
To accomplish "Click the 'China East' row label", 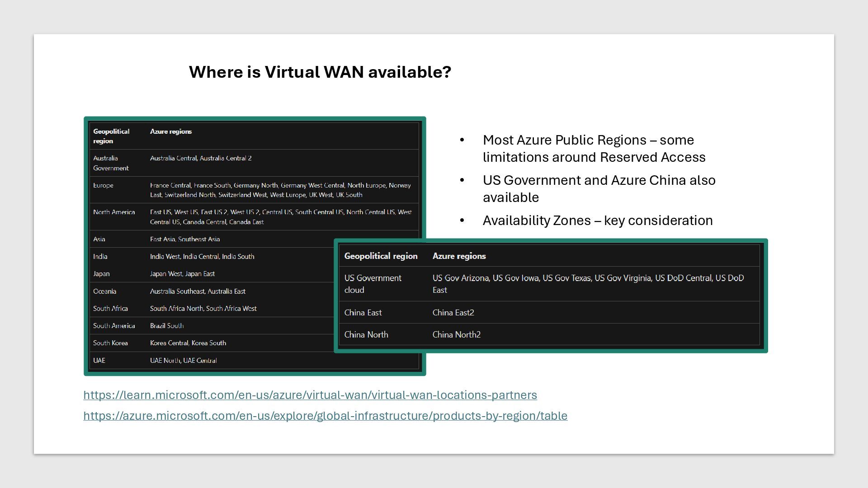I will [x=363, y=313].
